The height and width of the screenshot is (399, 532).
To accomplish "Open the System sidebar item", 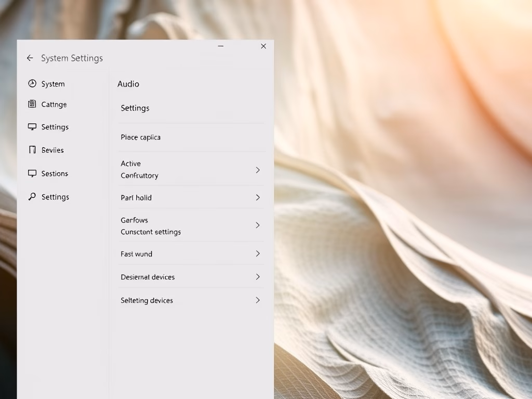I will pos(46,84).
